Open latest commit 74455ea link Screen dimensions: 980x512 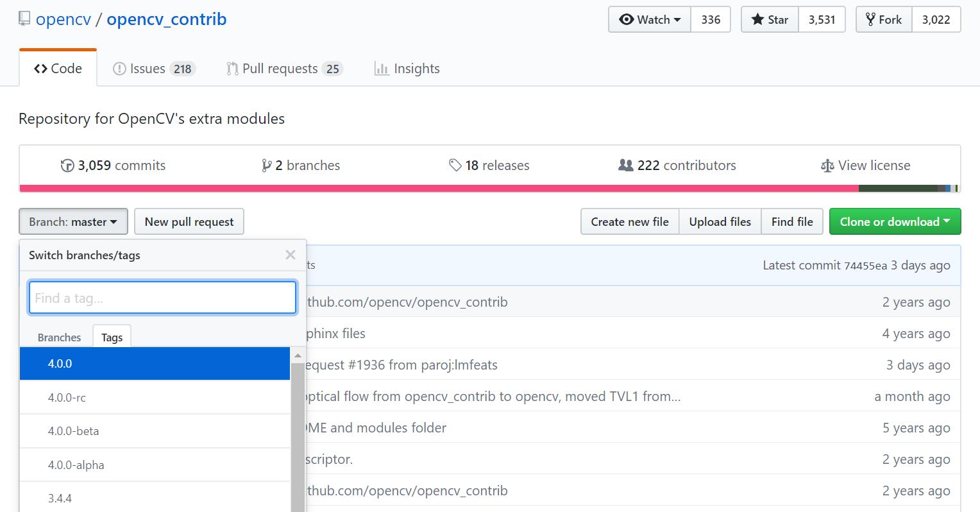[x=865, y=266]
